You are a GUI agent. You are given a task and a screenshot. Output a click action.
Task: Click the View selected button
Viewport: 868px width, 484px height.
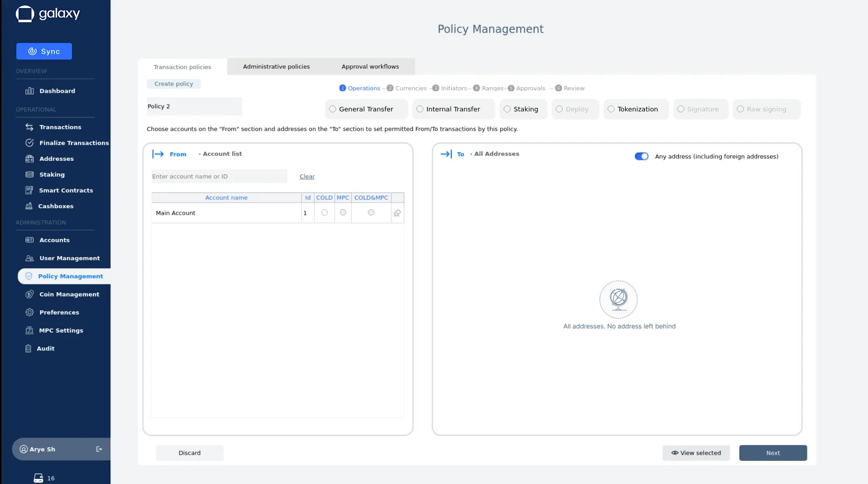coord(696,453)
